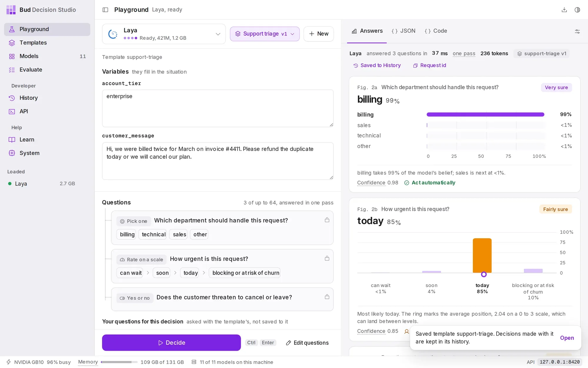Toggle the theme contrast icon
The height and width of the screenshot is (368, 588).
pos(577,10)
